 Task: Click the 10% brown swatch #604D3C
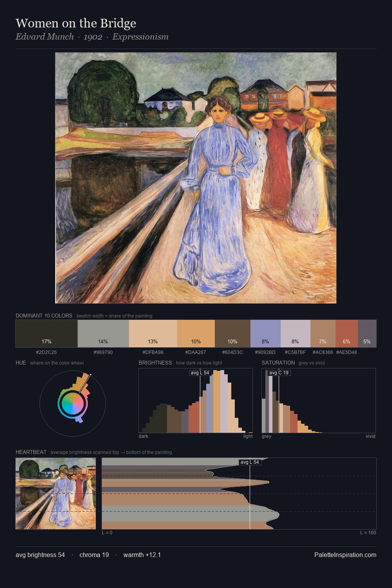[232, 334]
